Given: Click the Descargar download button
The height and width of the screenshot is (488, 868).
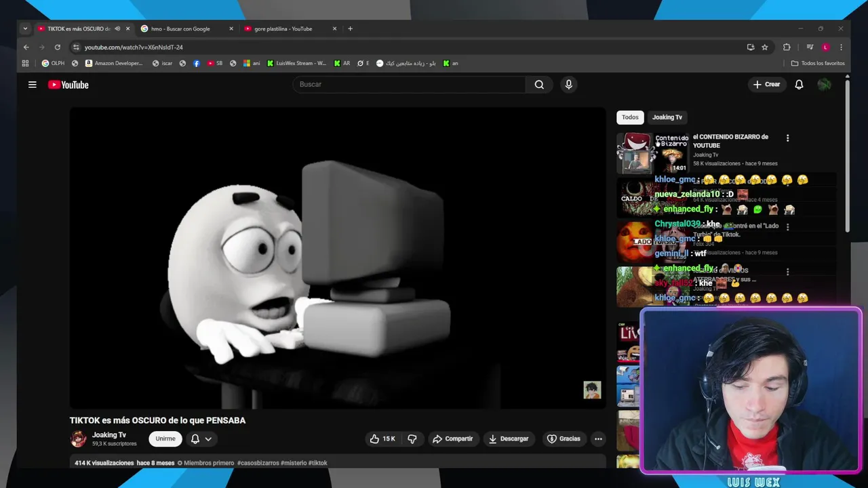Looking at the screenshot, I should tap(509, 439).
